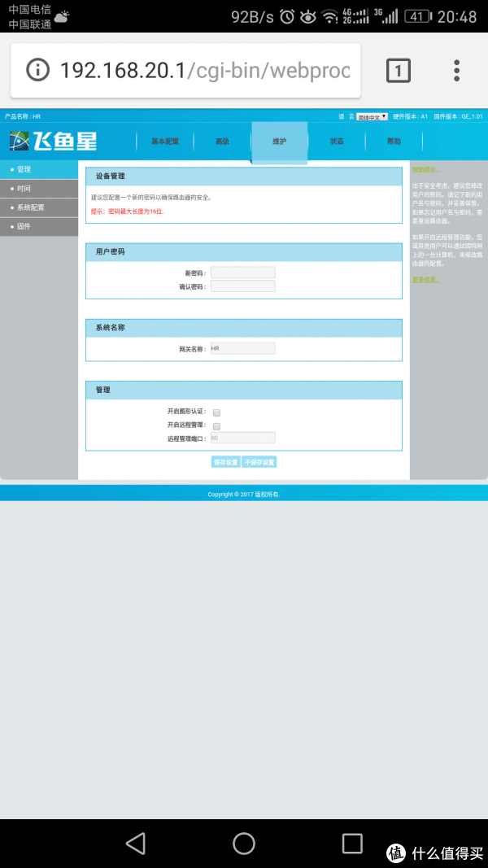
Task: Tap the site info icon in address bar
Action: click(x=38, y=70)
